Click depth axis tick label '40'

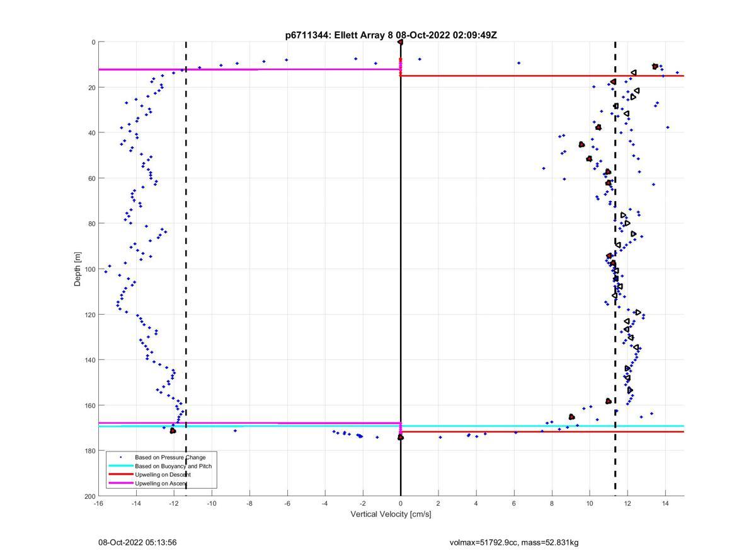(x=92, y=133)
